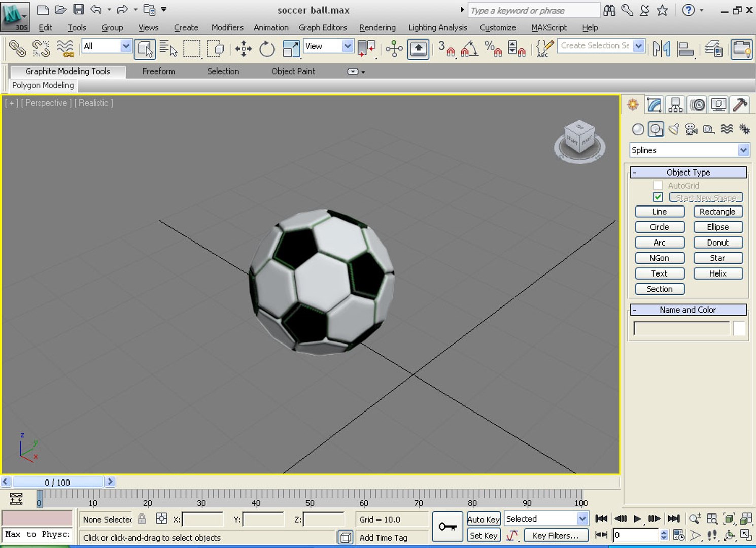756x548 pixels.
Task: Toggle Set Key mode
Action: pyautogui.click(x=484, y=535)
